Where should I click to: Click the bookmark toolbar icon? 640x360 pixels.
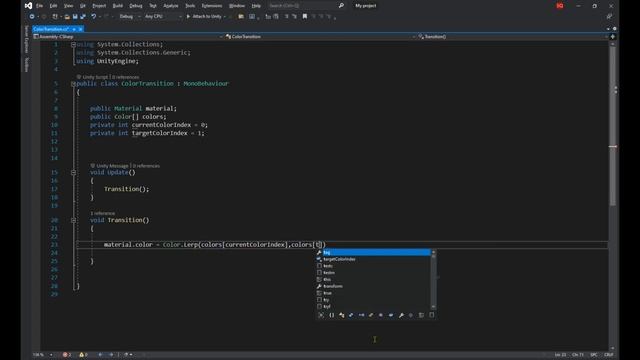pyautogui.click(x=305, y=16)
